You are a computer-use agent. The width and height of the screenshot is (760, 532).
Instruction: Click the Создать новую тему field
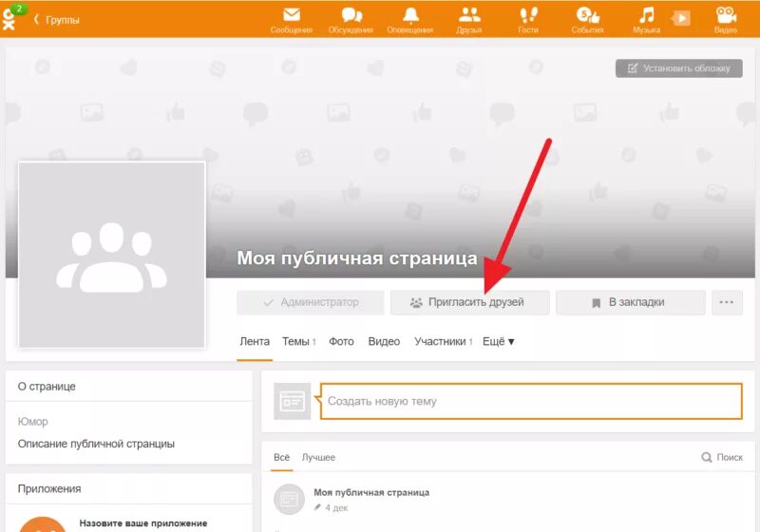pos(531,401)
